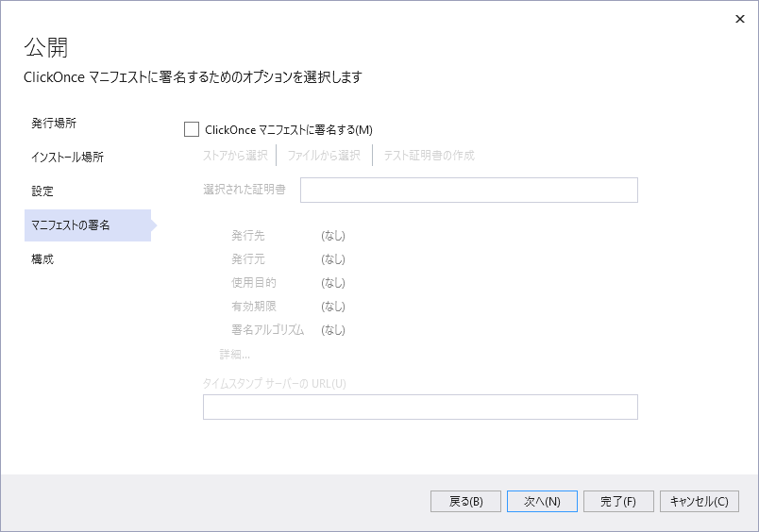Viewport: 759px width, 532px height.
Task: Open certificate 詳細... link
Action: coord(234,354)
